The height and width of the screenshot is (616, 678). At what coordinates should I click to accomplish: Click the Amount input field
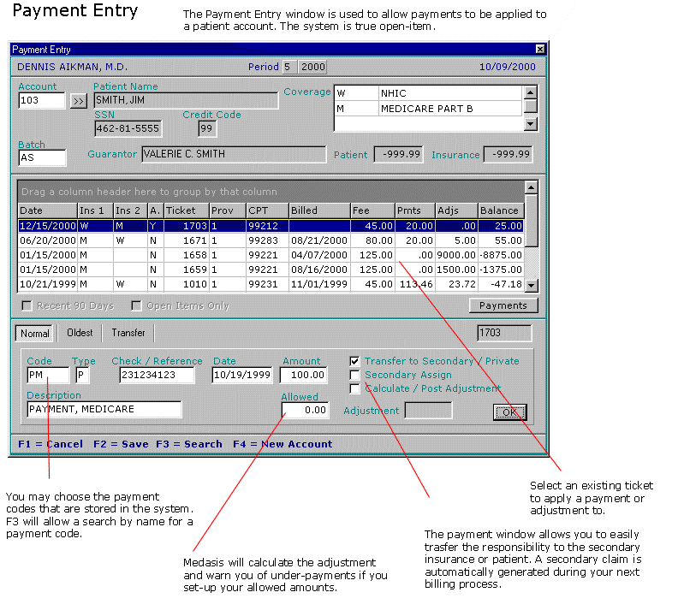click(x=304, y=375)
